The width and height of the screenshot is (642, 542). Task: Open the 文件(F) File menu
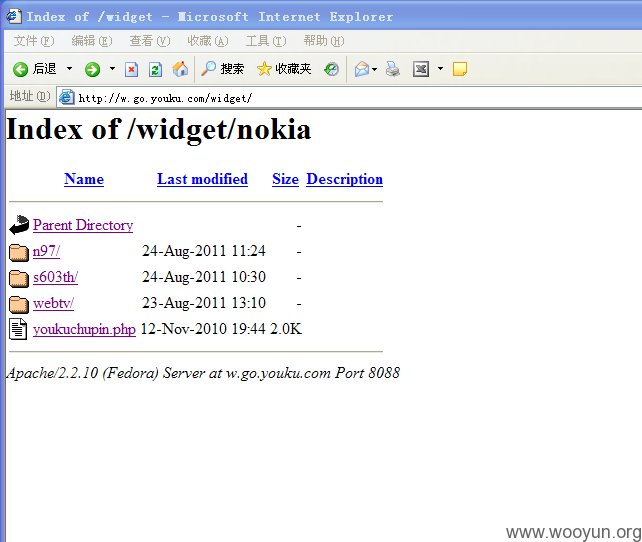(x=34, y=41)
